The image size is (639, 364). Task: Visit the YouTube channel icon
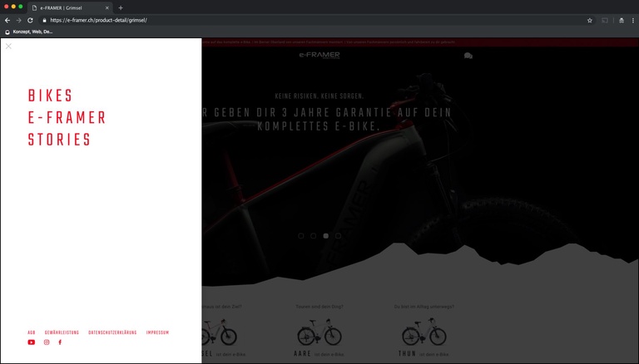(x=32, y=342)
